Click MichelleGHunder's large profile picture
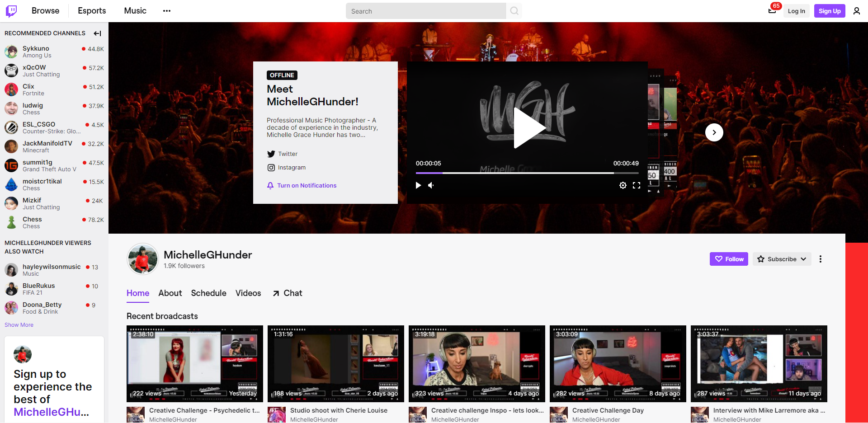This screenshot has height=423, width=868. coord(143,259)
